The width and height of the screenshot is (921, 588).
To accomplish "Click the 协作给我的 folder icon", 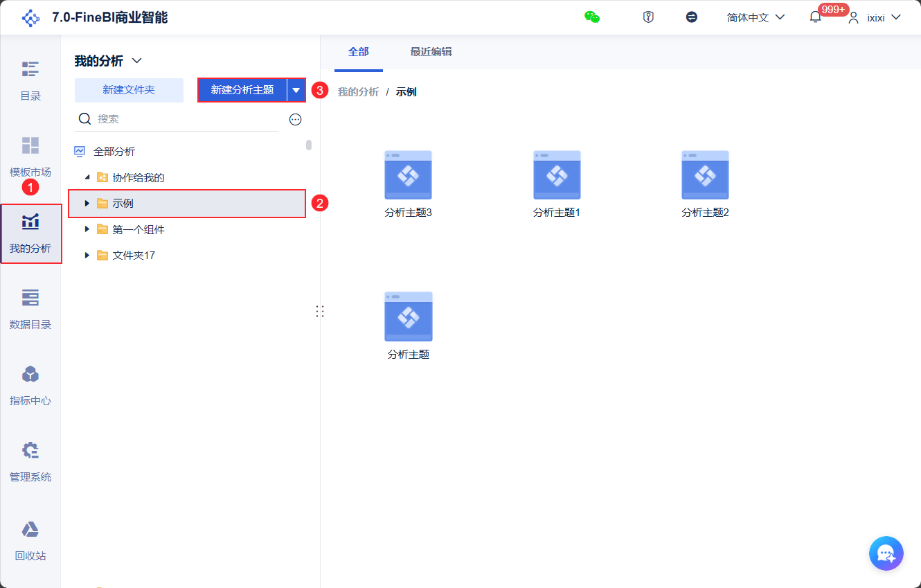I will tap(102, 177).
